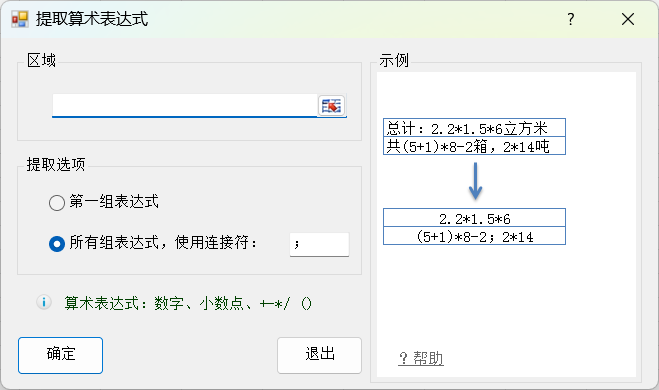This screenshot has height=390, width=659.
Task: Click the question mark help button in title bar
Action: (570, 19)
